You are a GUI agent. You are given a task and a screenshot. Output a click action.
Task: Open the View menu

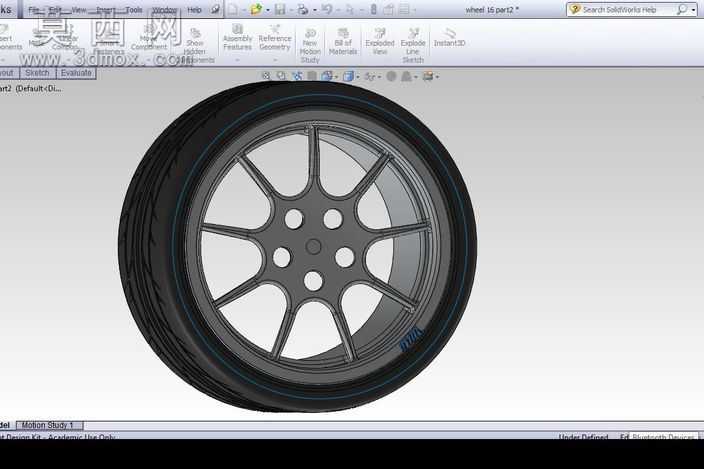coord(79,9)
